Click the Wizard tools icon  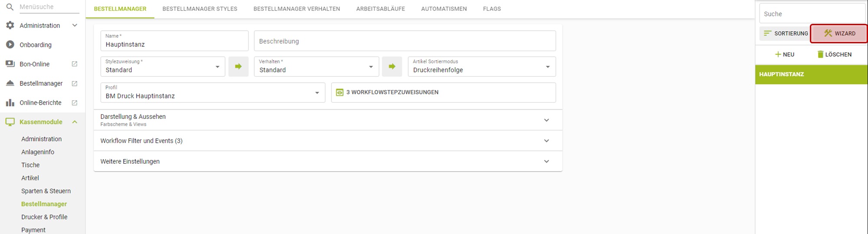pos(828,33)
